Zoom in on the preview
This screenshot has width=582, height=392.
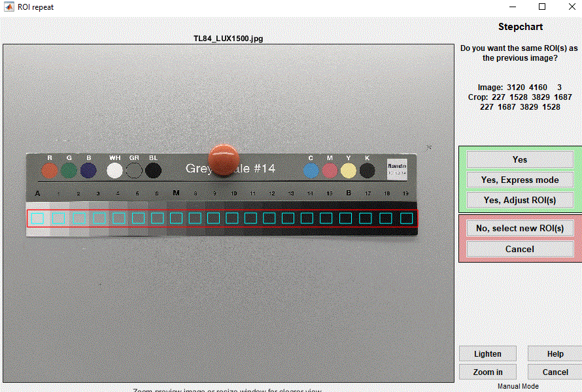487,372
